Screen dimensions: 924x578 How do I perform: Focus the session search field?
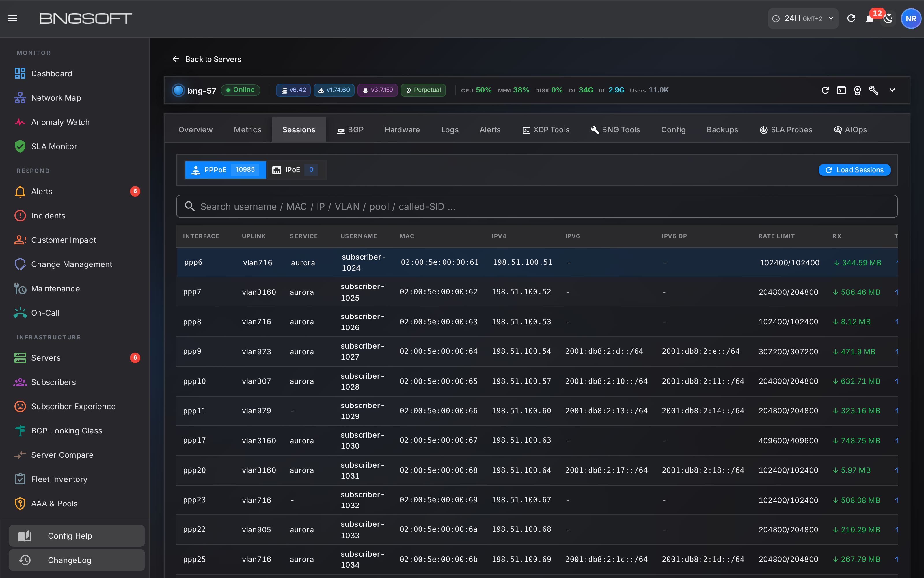point(536,206)
